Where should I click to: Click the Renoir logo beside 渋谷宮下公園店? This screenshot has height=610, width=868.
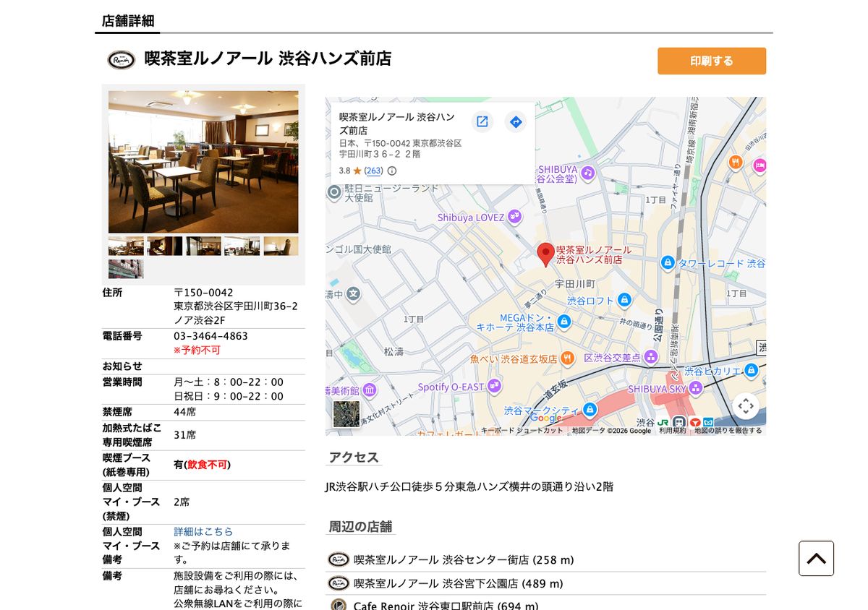[x=339, y=583]
